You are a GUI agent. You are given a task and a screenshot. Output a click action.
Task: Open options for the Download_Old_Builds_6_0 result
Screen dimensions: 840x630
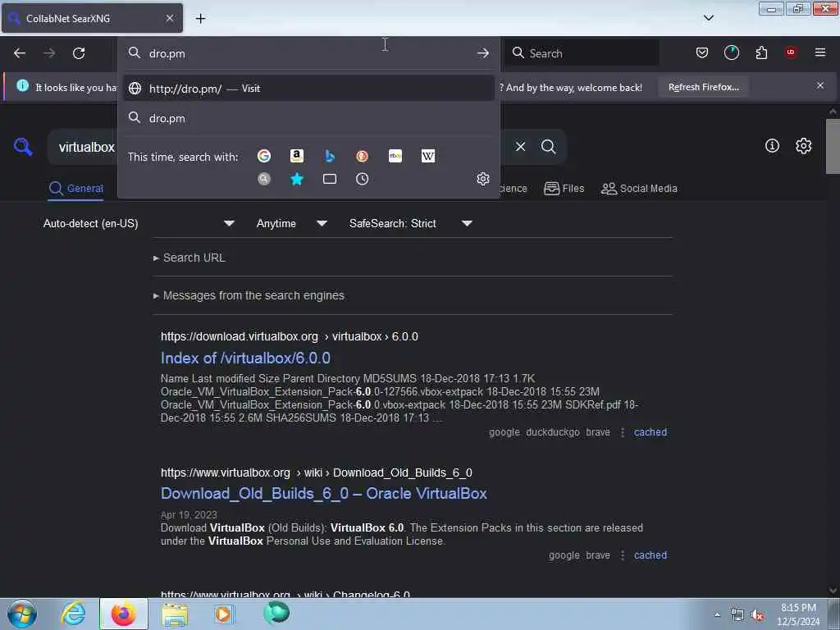[x=622, y=555]
